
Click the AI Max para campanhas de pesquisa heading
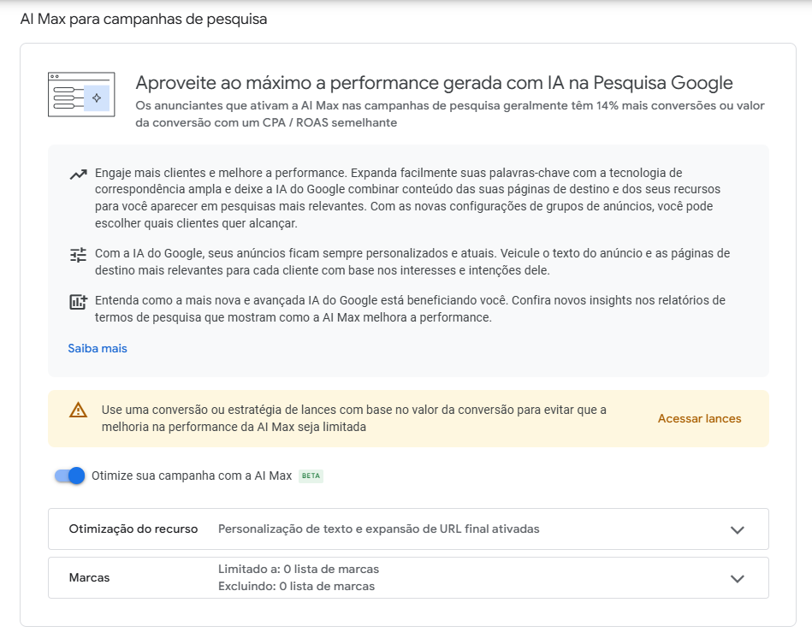pos(144,19)
